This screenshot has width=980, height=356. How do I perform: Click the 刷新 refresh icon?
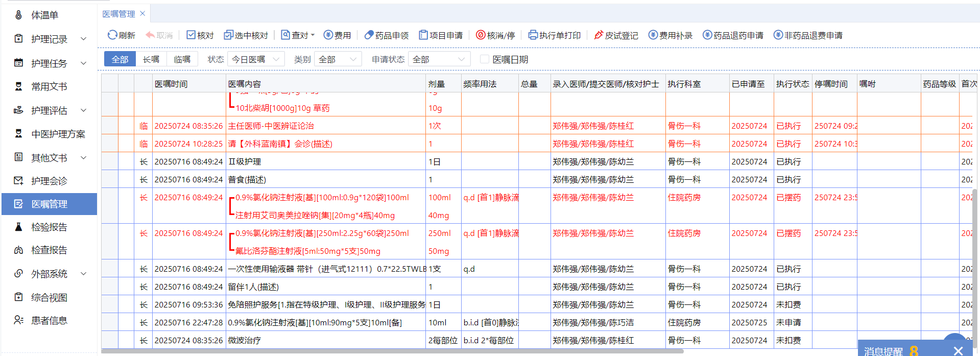tap(112, 35)
